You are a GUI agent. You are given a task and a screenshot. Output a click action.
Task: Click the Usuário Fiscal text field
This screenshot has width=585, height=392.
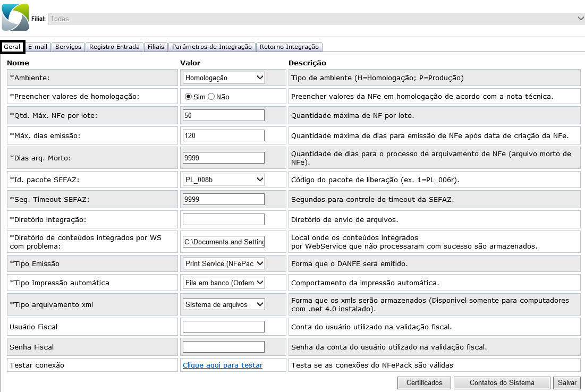pos(223,327)
